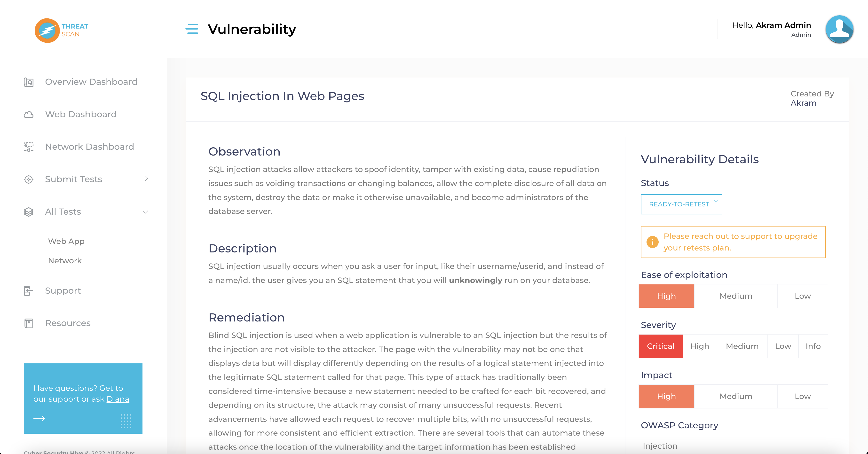Select Low for Impact
Image resolution: width=868 pixels, height=454 pixels.
803,396
